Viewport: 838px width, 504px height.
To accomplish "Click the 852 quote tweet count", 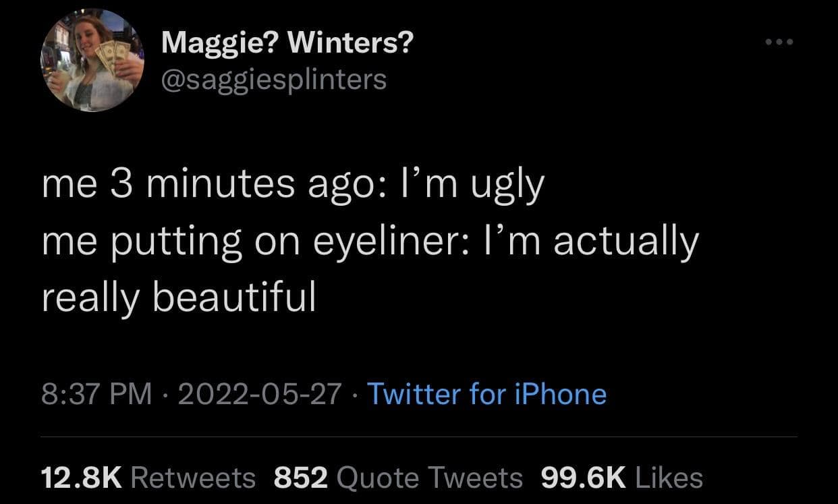I will (x=300, y=478).
